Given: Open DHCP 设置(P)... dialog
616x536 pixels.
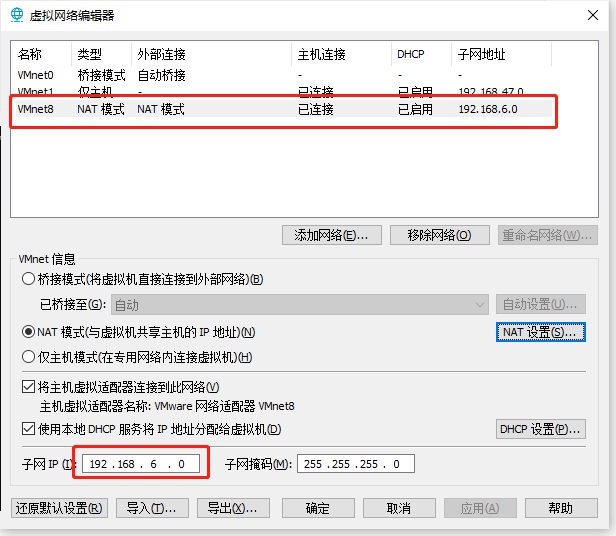Looking at the screenshot, I should (541, 429).
